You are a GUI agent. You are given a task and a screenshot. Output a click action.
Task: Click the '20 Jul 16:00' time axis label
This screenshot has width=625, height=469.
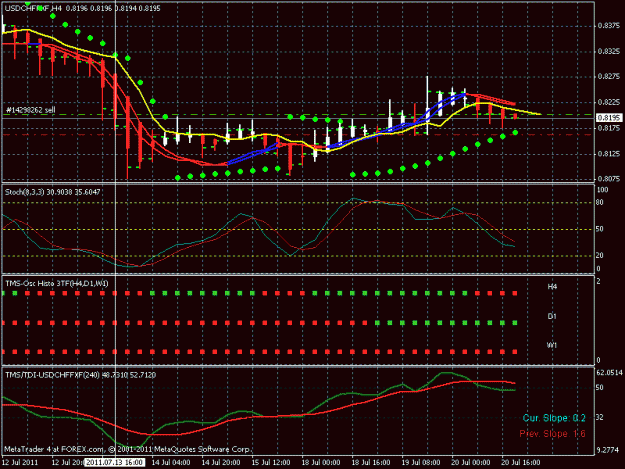[x=521, y=463]
